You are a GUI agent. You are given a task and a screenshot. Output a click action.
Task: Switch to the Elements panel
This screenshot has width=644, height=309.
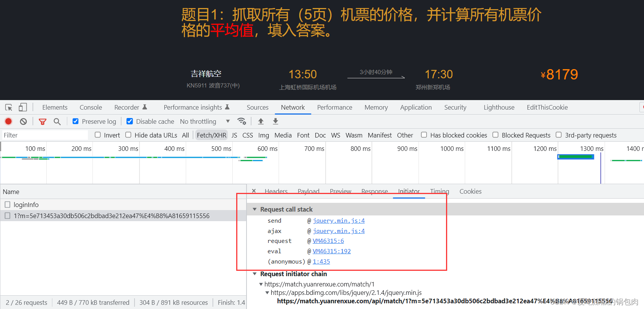click(55, 107)
